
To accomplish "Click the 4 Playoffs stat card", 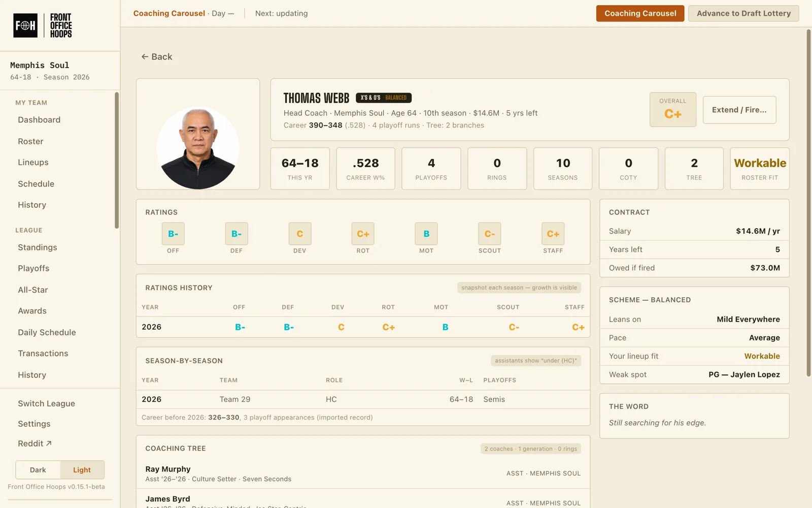I will coord(431,169).
